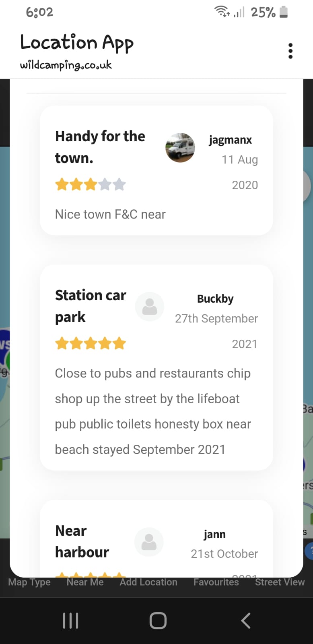313x644 pixels.
Task: Switch to Street View tab
Action: pos(280,582)
